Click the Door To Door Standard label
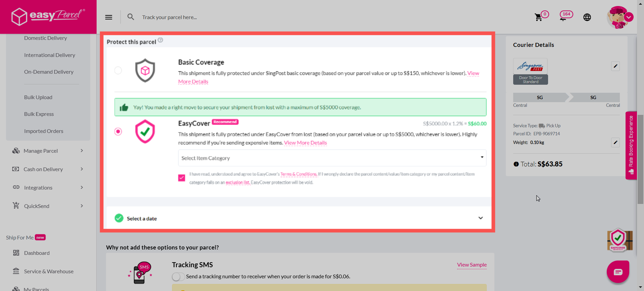The width and height of the screenshot is (644, 291). coord(530,80)
